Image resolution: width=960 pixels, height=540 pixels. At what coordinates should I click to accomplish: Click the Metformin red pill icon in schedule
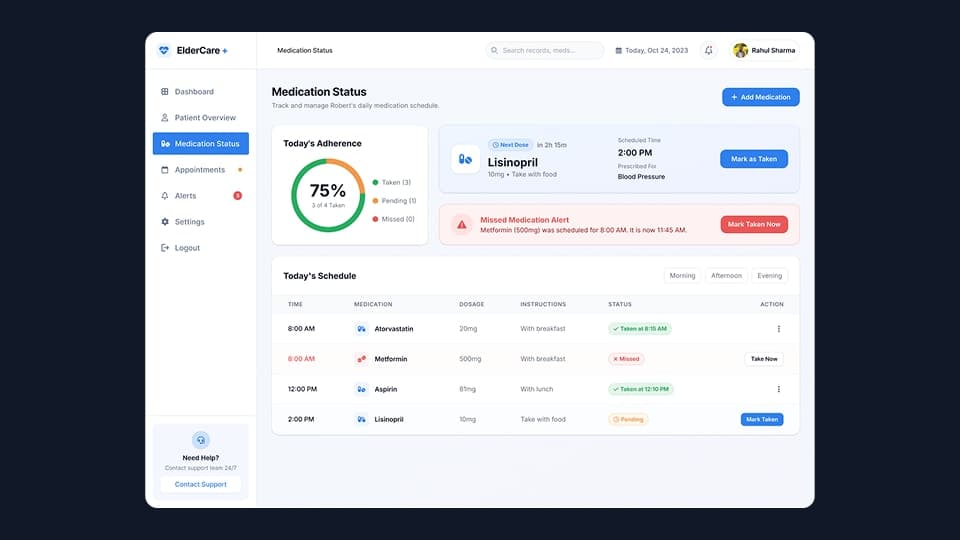[361, 359]
